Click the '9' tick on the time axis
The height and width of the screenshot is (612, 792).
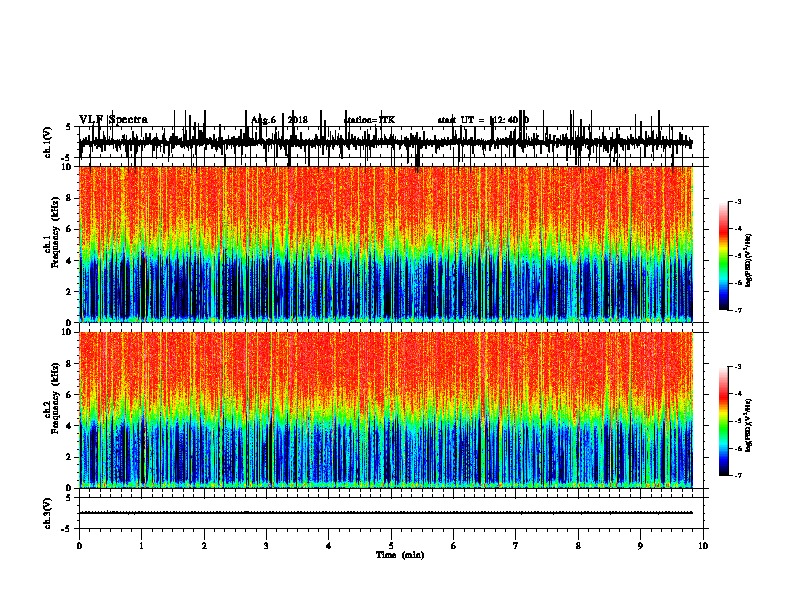640,545
